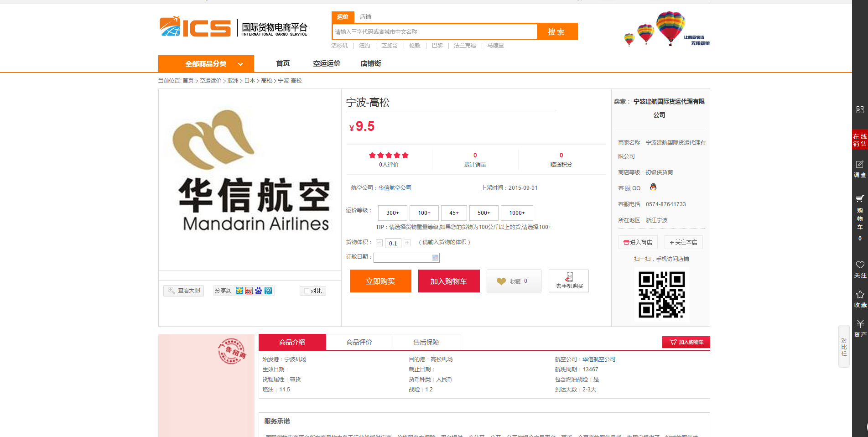Expand the 全部商品分类 category dropdown
The height and width of the screenshot is (437, 868).
point(206,64)
